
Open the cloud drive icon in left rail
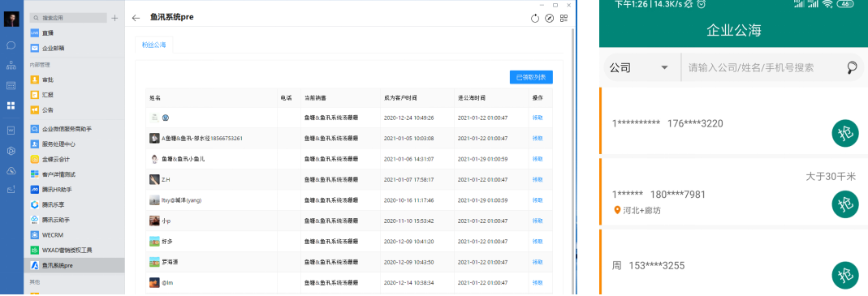(11, 170)
